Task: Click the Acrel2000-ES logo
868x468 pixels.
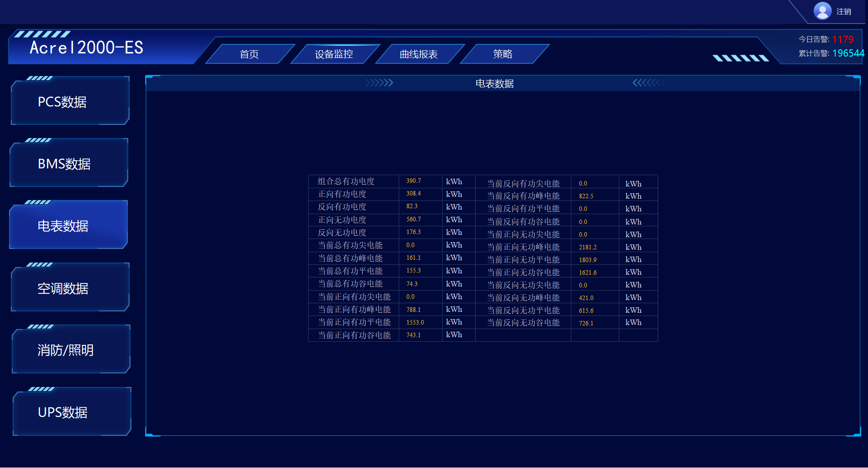Action: tap(87, 47)
